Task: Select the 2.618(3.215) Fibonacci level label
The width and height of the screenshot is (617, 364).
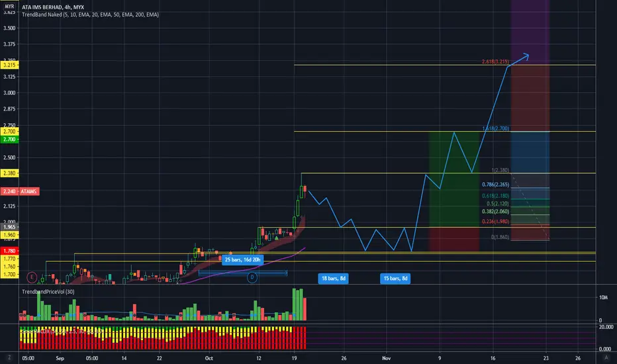Action: tap(495, 62)
